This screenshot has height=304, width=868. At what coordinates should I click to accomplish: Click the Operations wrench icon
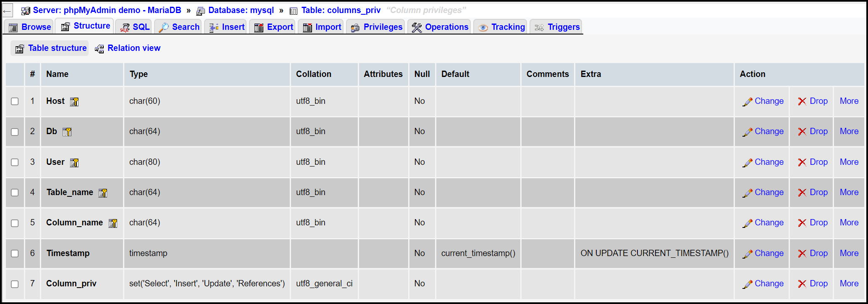(417, 26)
